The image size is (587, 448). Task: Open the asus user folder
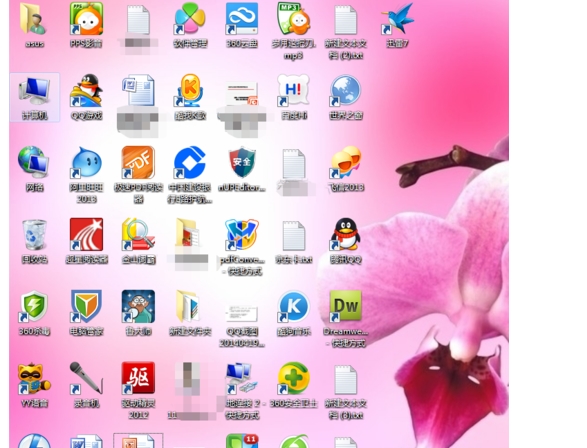tap(34, 25)
